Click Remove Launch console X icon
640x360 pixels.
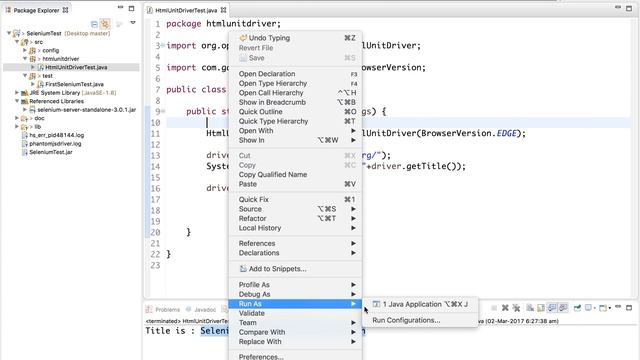point(505,308)
